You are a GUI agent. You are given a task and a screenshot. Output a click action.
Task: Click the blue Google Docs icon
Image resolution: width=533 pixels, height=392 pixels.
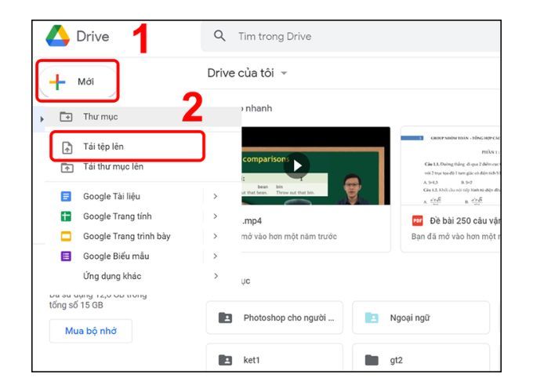66,196
